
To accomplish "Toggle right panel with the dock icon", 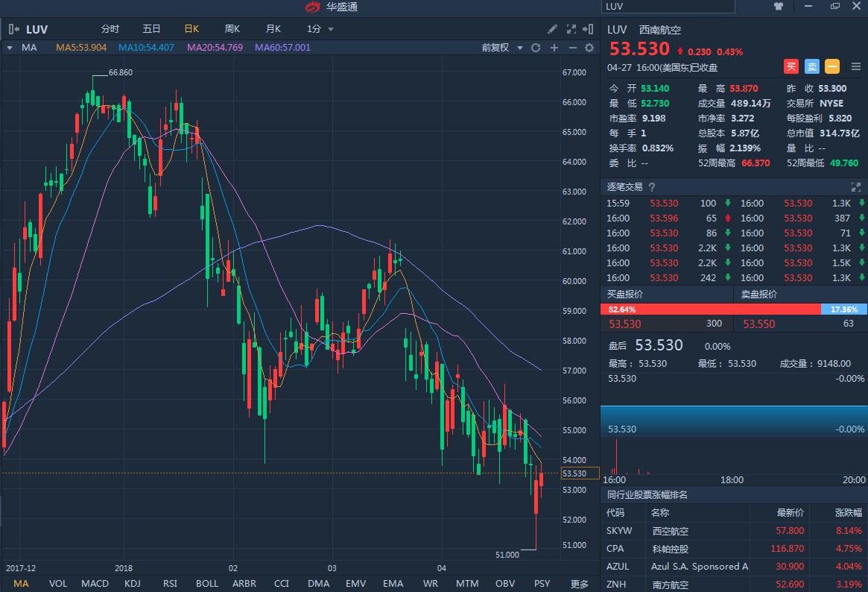I will point(590,29).
